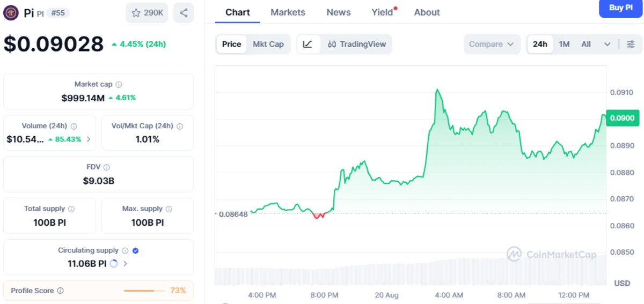Click the FDV info icon

click(107, 167)
